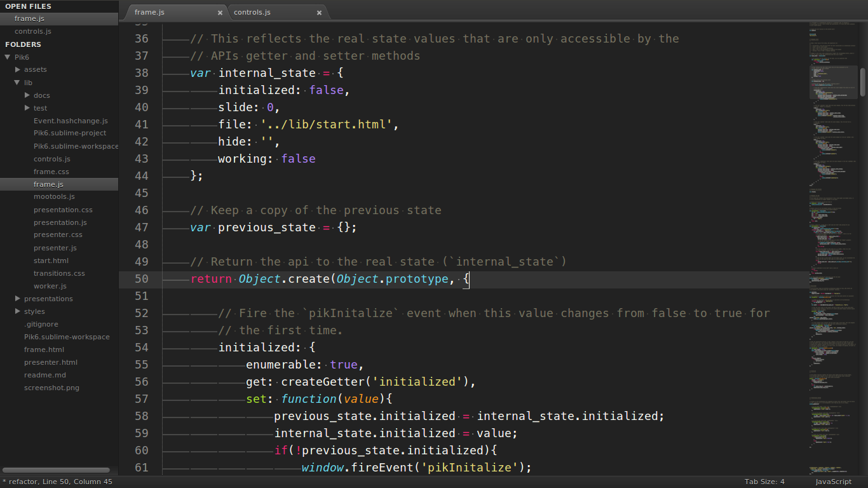Click the '../lib/start.html' string
868x488 pixels.
pyautogui.click(x=327, y=125)
